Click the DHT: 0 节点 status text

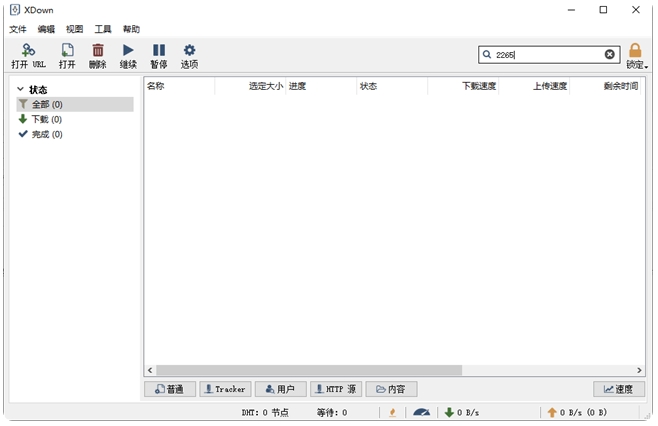click(x=265, y=413)
